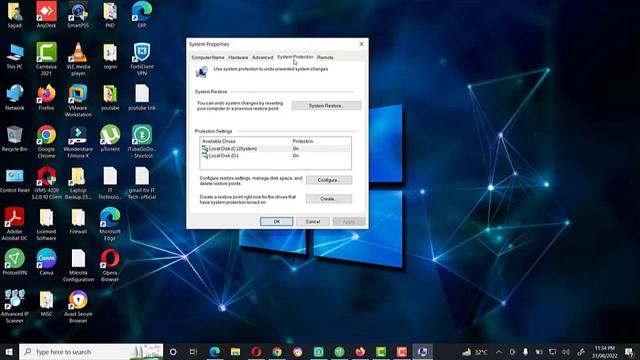Switch to the Hardware tab
Viewport: 640px width, 360px height.
[x=238, y=58]
